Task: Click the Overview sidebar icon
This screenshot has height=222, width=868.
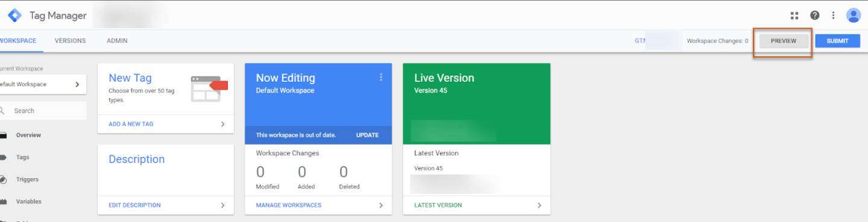Action: tap(2, 135)
